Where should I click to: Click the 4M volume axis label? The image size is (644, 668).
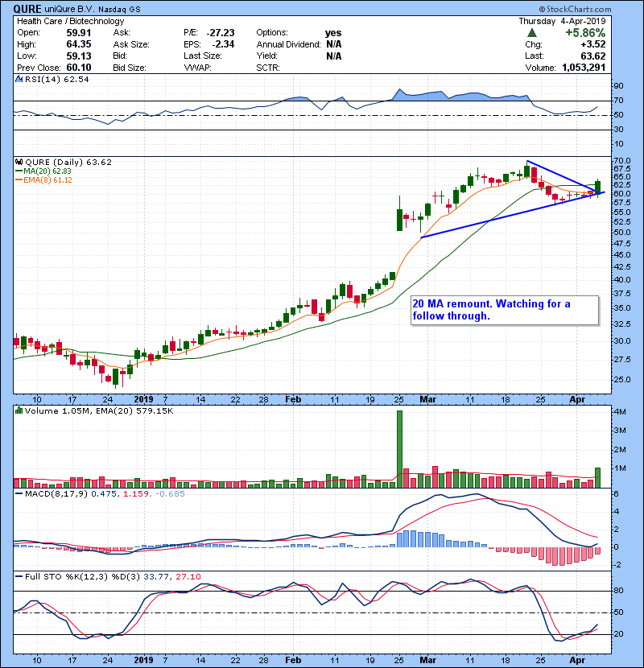click(619, 412)
